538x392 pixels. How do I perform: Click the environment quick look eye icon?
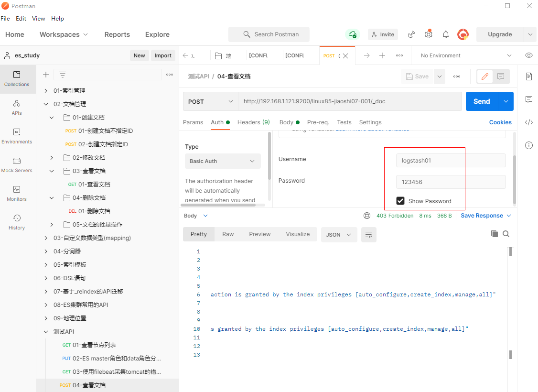click(528, 55)
